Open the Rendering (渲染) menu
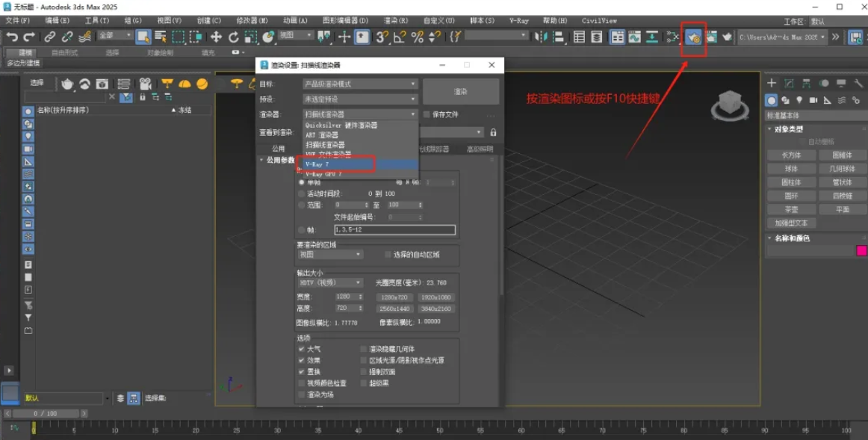Viewport: 868px width, 440px height. 396,20
